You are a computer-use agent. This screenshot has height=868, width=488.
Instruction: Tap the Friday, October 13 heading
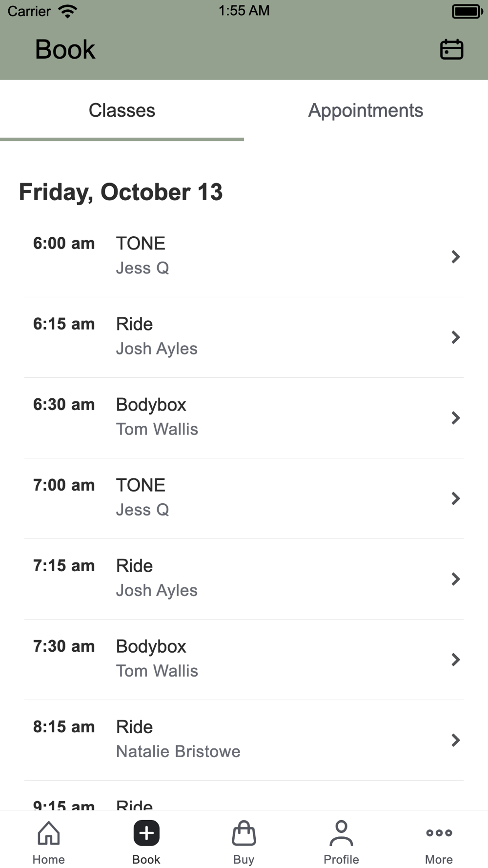click(x=121, y=192)
